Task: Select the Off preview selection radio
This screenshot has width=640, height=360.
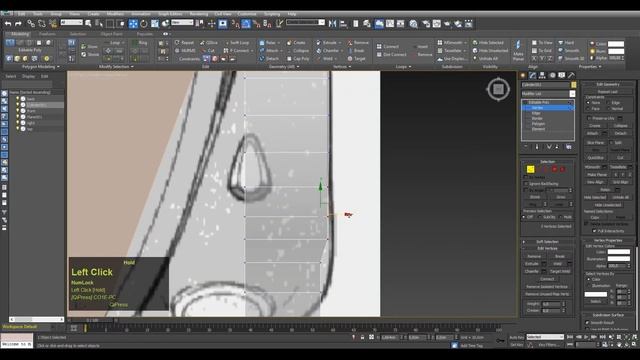Action: 524,217
